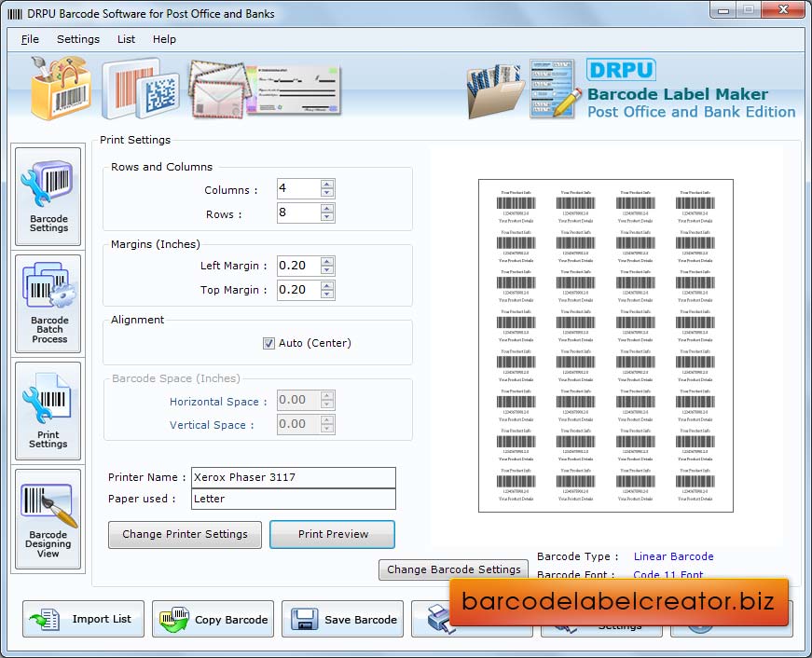Click the Columns number field
This screenshot has width=812, height=658.
pyautogui.click(x=299, y=188)
